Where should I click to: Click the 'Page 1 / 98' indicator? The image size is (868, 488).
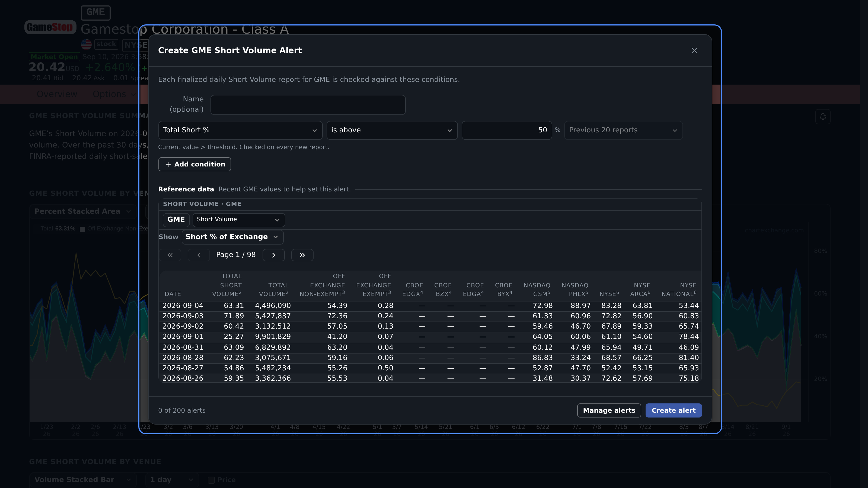[236, 255]
